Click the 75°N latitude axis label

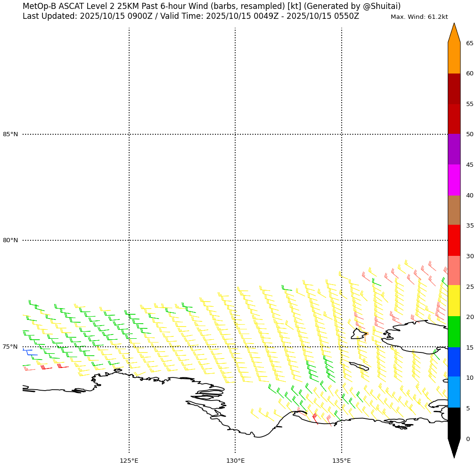tap(10, 347)
